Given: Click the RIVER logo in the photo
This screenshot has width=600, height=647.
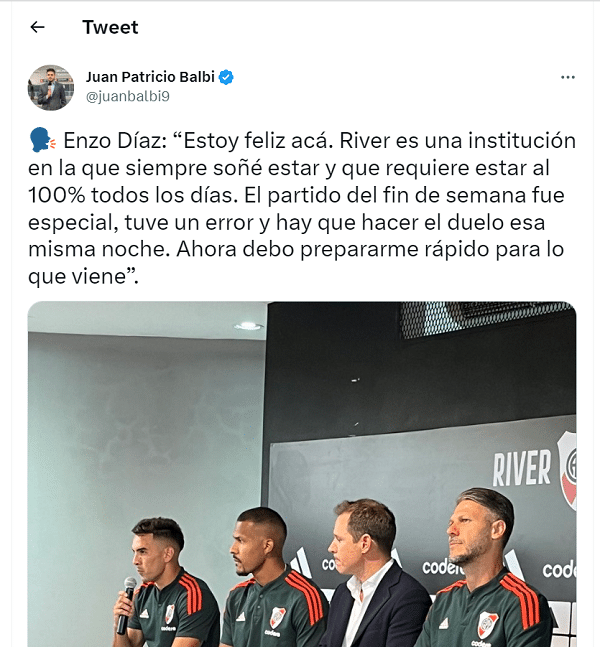Looking at the screenshot, I should [x=534, y=468].
